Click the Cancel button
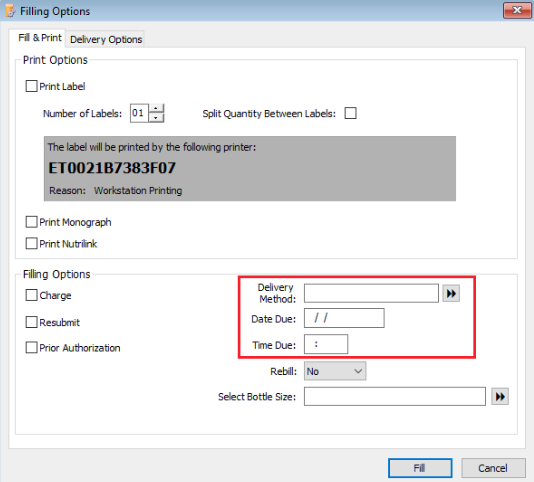The height and width of the screenshot is (482, 534). coord(493,468)
